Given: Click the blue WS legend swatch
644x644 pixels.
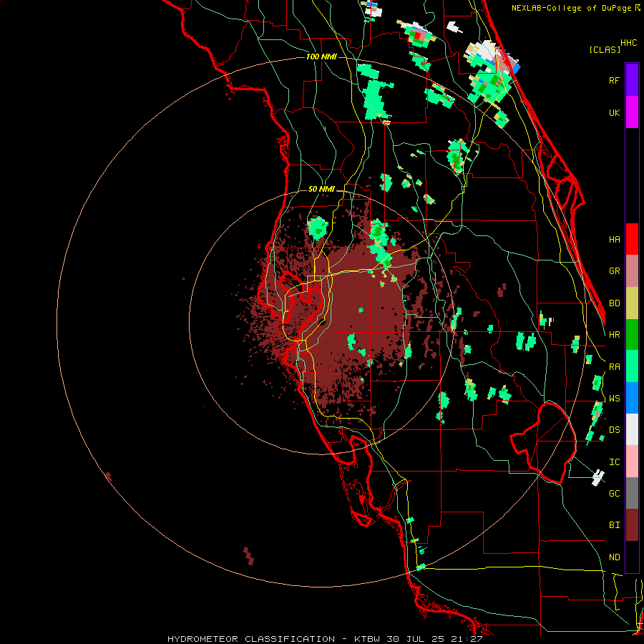Looking at the screenshot, I should pos(632,398).
